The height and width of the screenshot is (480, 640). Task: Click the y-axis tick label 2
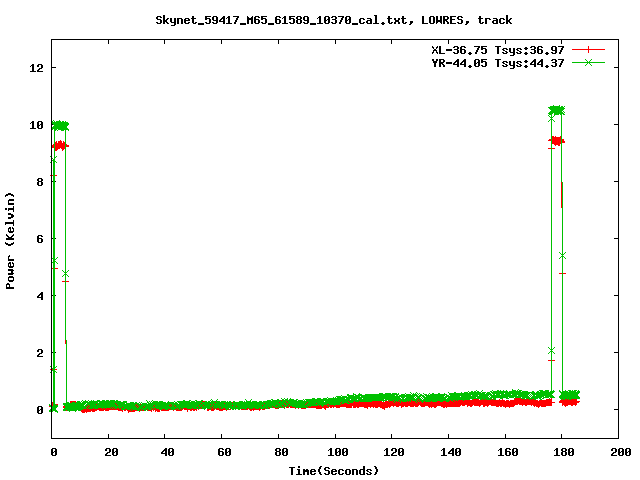(x=40, y=353)
